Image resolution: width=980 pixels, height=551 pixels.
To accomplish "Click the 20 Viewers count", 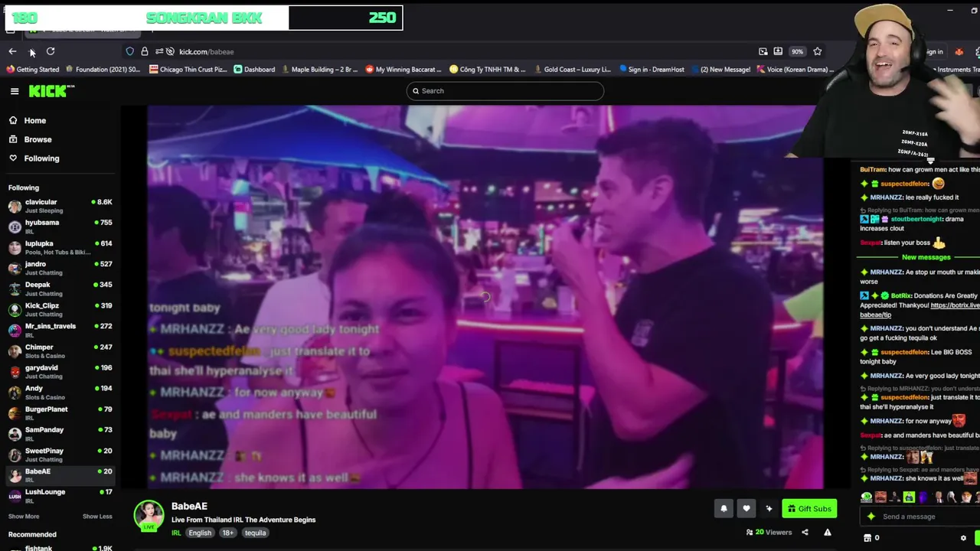I will [x=769, y=533].
